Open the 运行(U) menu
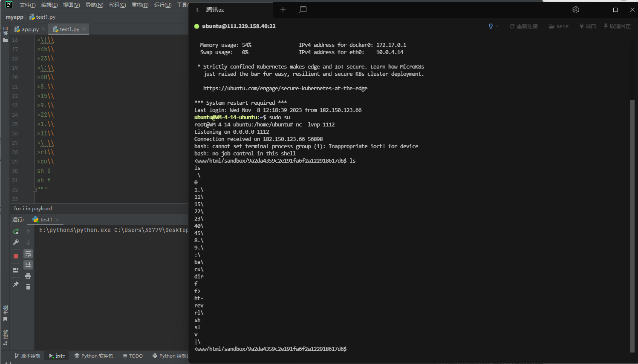Screen dimensions: 638x364 [x=162, y=5]
